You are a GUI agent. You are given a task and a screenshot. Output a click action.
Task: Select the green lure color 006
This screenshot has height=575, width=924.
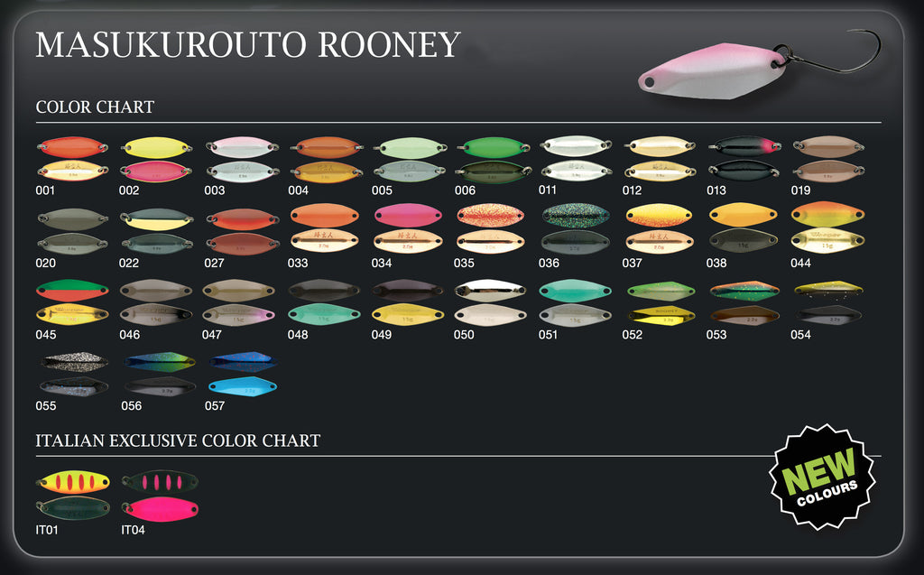click(492, 159)
